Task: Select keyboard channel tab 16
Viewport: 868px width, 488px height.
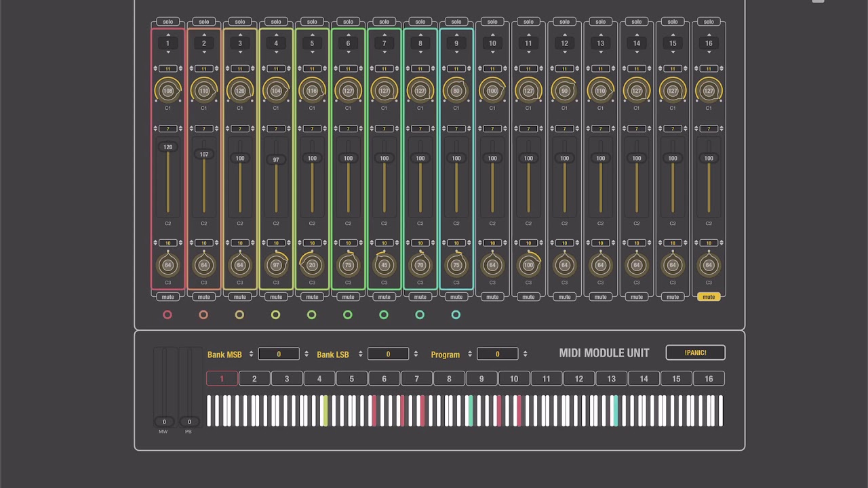Action: [709, 379]
